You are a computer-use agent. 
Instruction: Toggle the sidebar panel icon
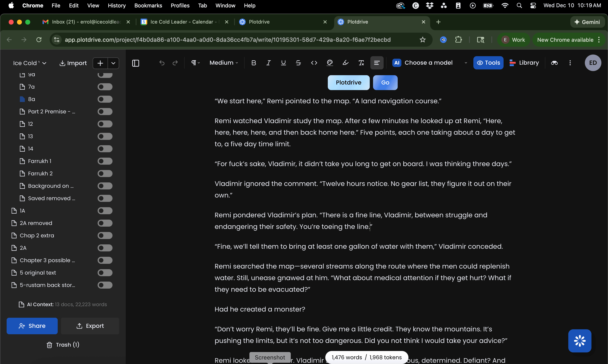(135, 63)
